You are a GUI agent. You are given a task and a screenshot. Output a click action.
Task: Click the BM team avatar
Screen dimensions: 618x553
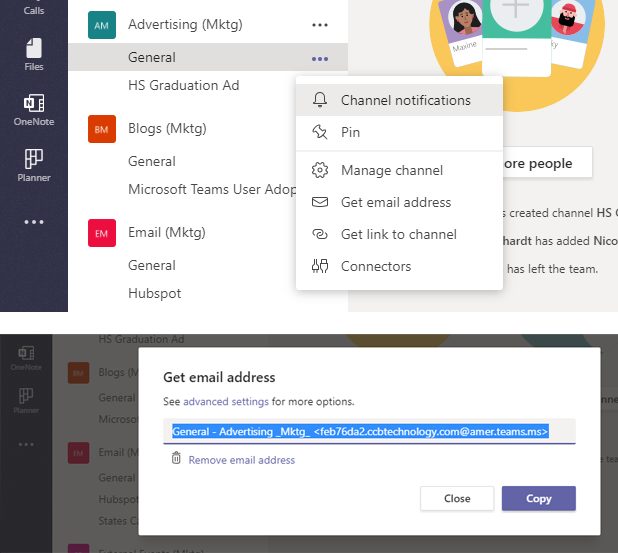[x=102, y=129]
